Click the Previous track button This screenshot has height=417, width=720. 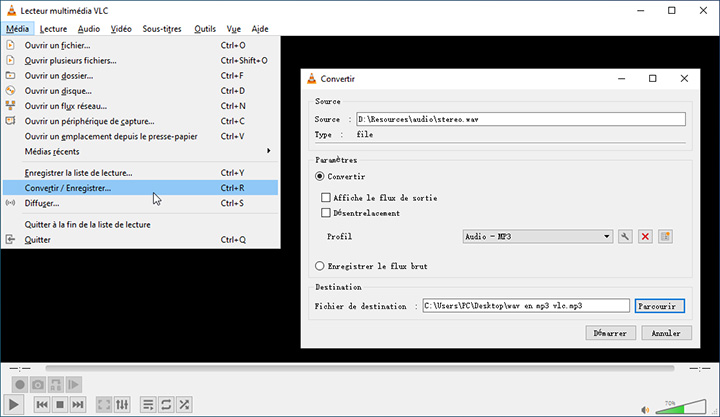tap(42, 405)
